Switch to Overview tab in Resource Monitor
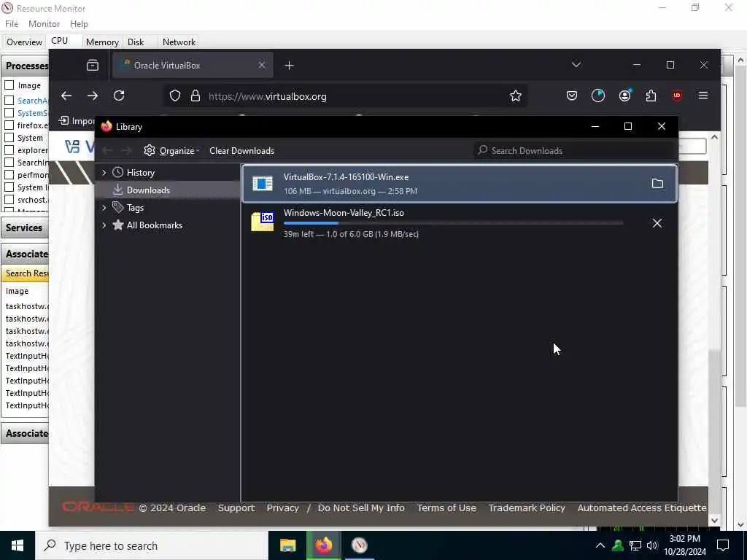 24,42
